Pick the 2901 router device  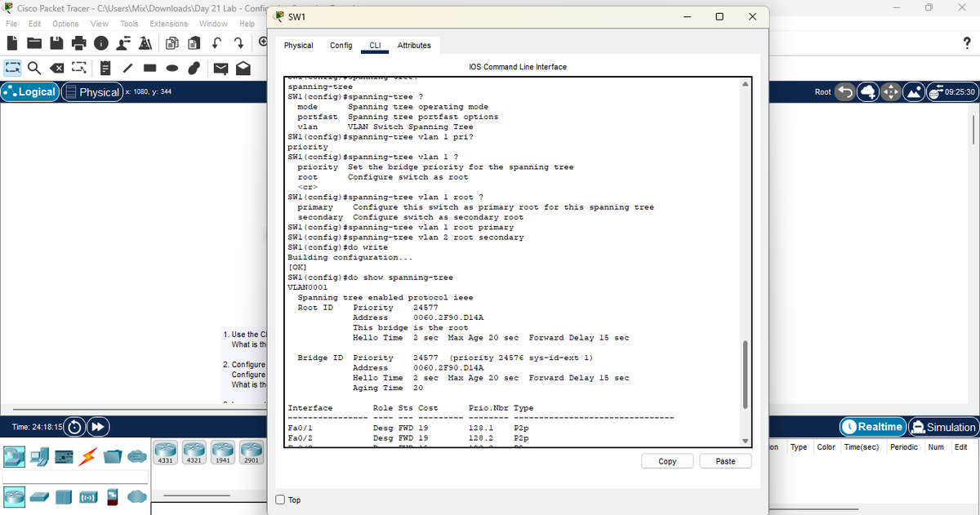pos(252,452)
